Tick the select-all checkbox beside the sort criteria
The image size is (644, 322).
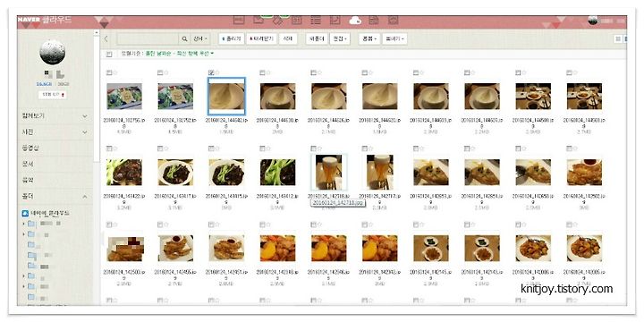[109, 54]
